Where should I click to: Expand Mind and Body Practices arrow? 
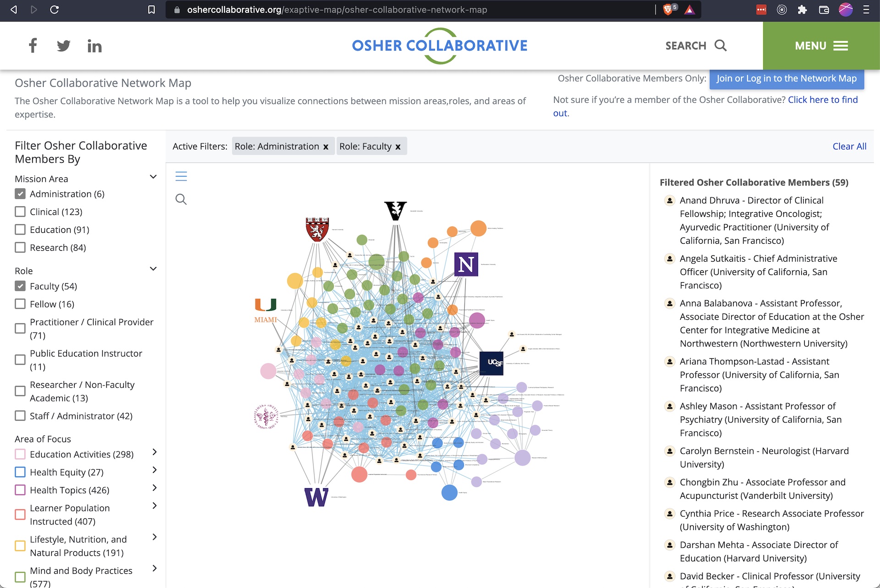coord(154,569)
